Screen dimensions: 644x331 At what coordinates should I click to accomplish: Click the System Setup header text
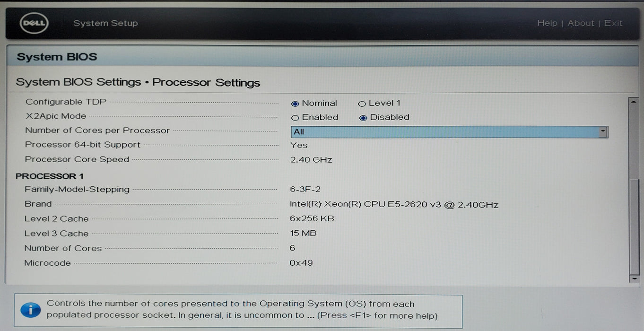(x=105, y=23)
